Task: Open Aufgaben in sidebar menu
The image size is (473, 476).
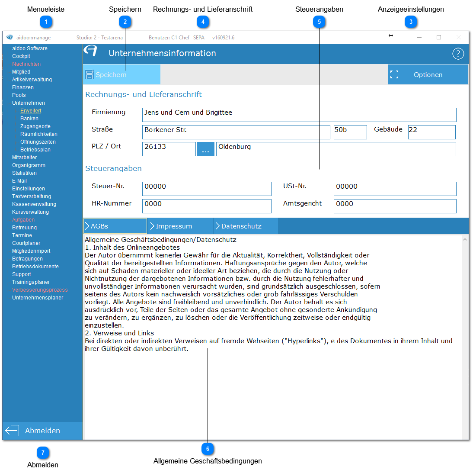Action: click(23, 220)
